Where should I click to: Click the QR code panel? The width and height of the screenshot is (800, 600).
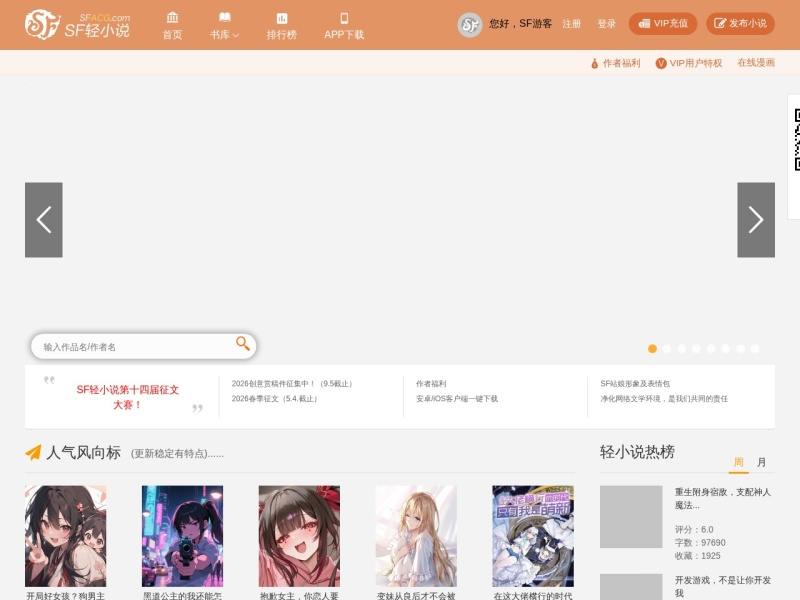coord(794,157)
